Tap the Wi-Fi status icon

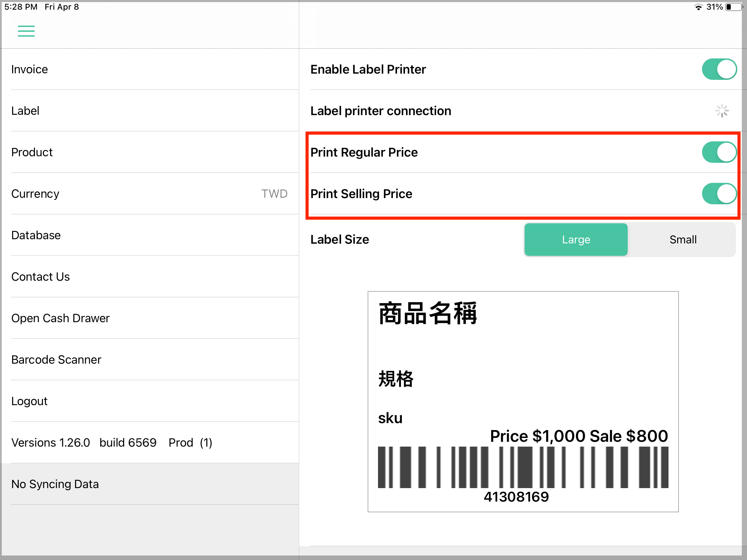point(699,7)
